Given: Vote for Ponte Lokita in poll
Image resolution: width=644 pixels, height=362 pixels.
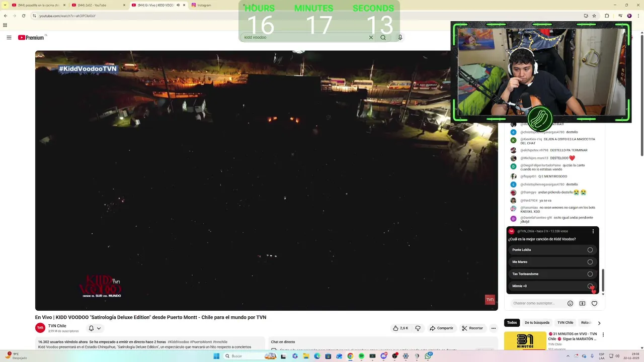Looking at the screenshot, I should pos(552,250).
